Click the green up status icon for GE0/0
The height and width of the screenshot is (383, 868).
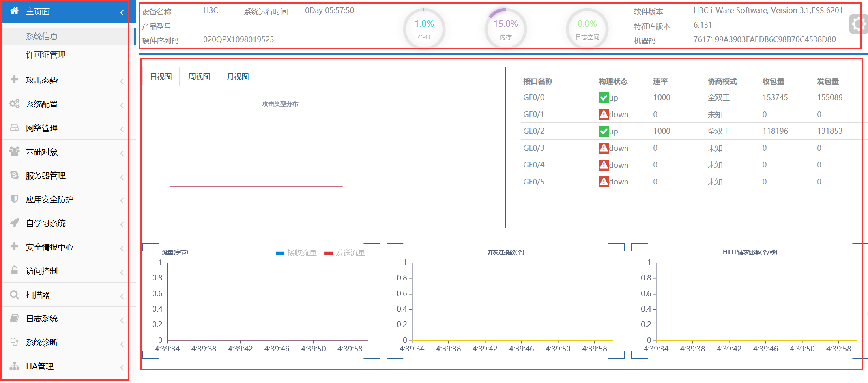click(x=603, y=98)
